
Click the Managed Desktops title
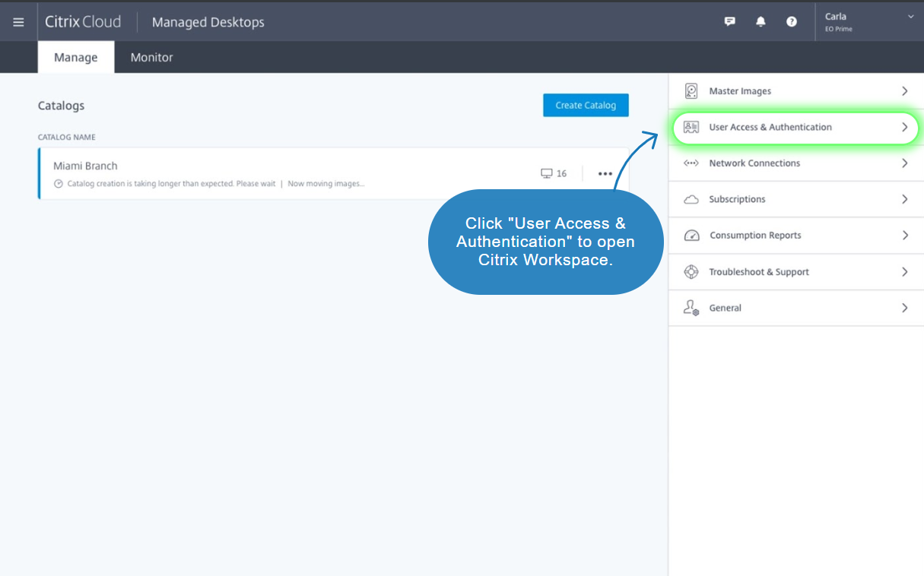pos(208,23)
